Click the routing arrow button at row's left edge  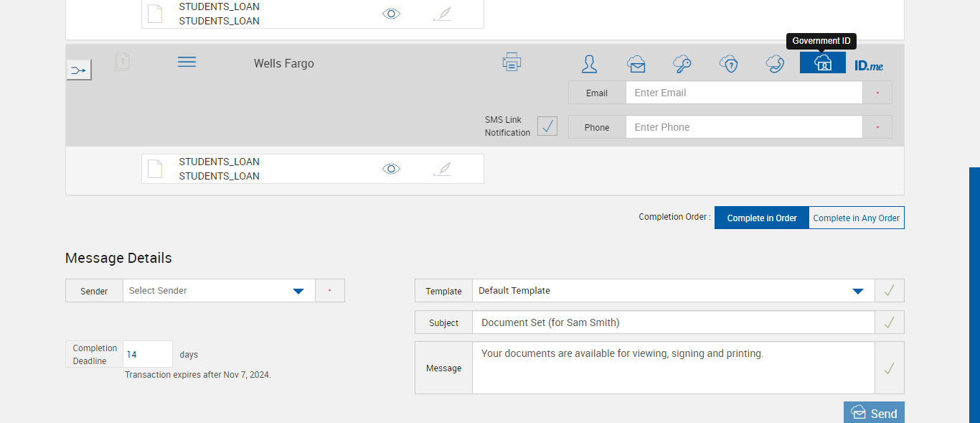[79, 70]
